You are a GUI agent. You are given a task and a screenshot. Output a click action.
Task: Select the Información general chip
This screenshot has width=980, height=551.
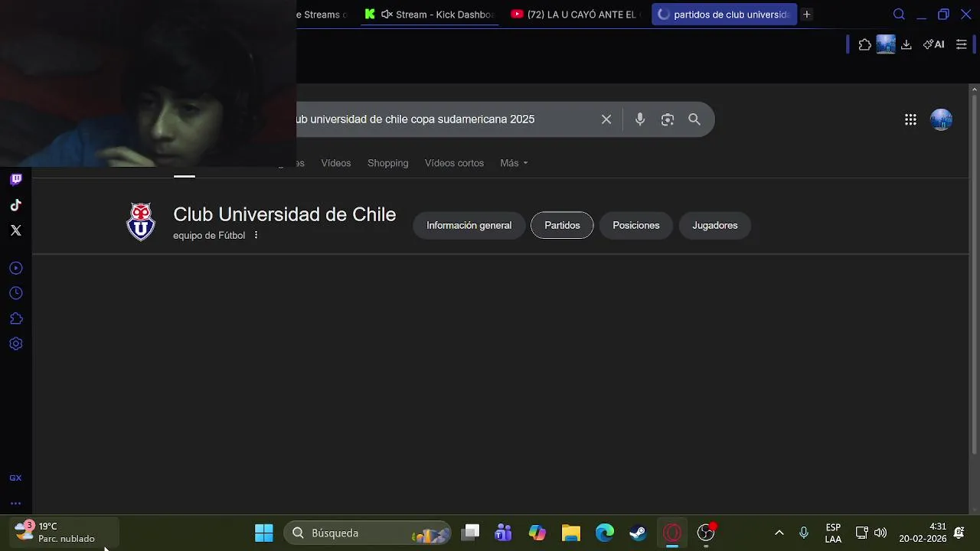coord(469,225)
